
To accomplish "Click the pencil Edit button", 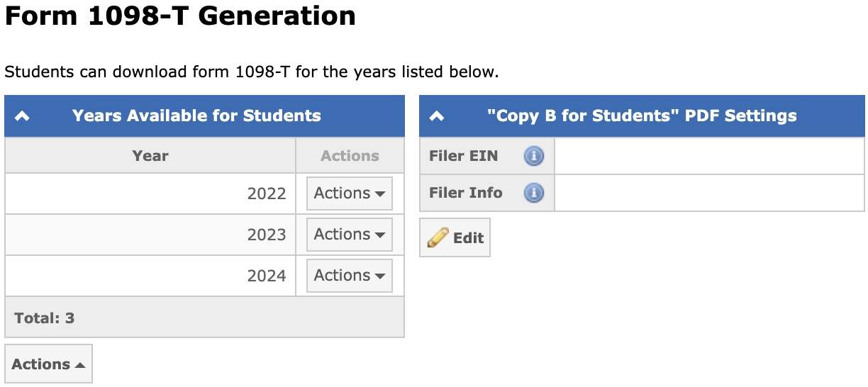I will (x=455, y=238).
